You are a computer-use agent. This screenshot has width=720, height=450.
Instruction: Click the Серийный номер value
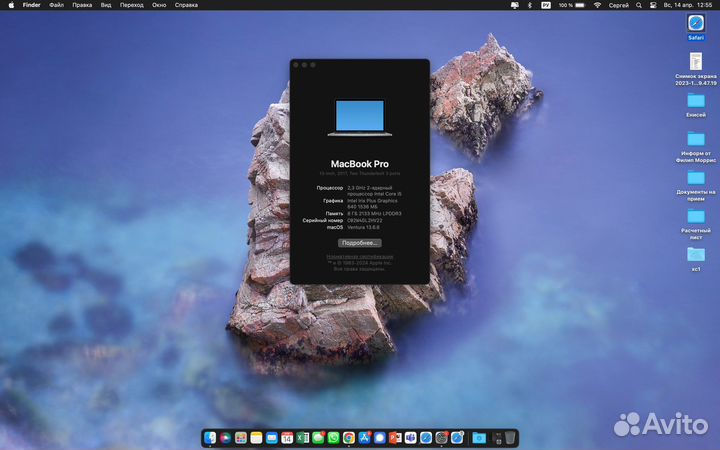coord(365,220)
